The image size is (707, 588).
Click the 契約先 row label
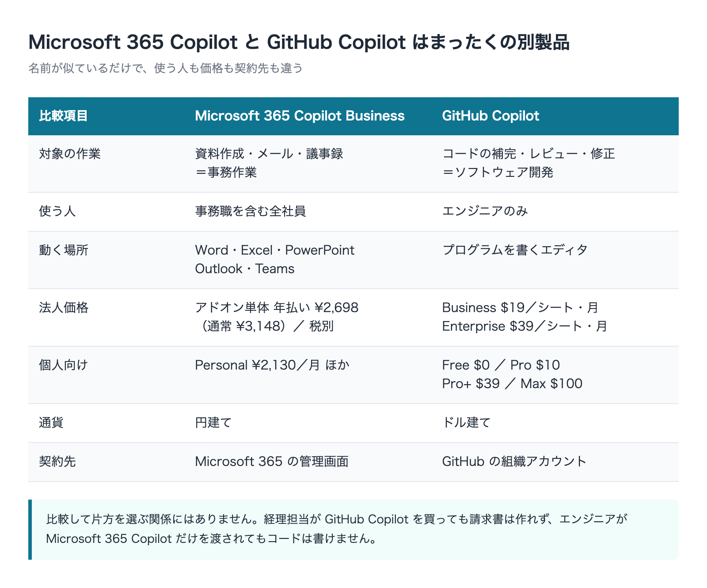point(57,462)
